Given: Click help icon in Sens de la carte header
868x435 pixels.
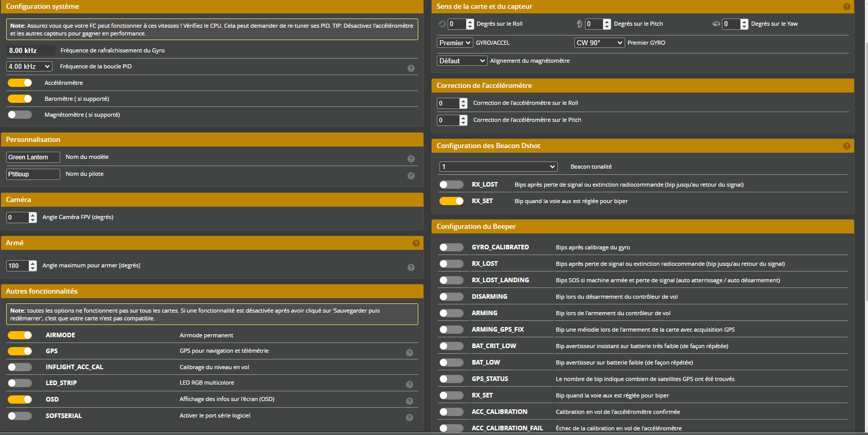Looking at the screenshot, I should 846,7.
